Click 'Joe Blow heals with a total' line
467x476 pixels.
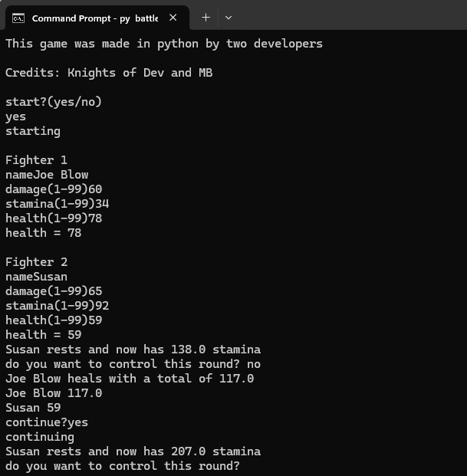pyautogui.click(x=130, y=379)
